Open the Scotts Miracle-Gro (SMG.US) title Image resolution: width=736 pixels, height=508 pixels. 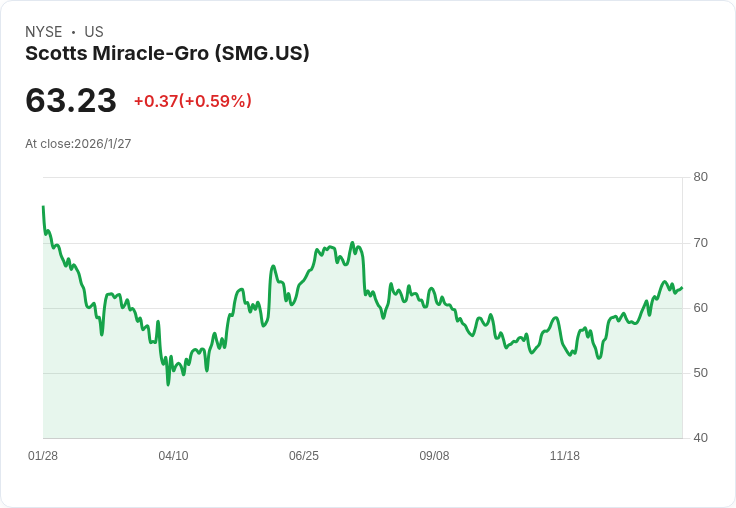pos(167,54)
